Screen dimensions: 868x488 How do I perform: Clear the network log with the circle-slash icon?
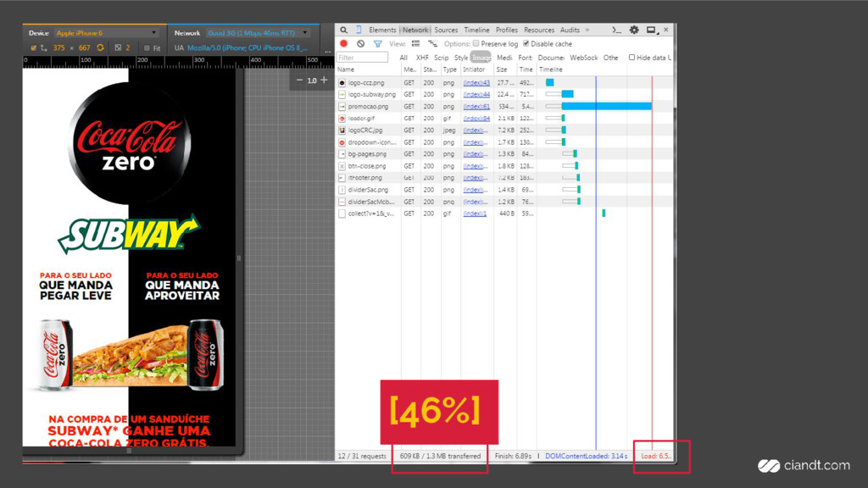pos(361,43)
